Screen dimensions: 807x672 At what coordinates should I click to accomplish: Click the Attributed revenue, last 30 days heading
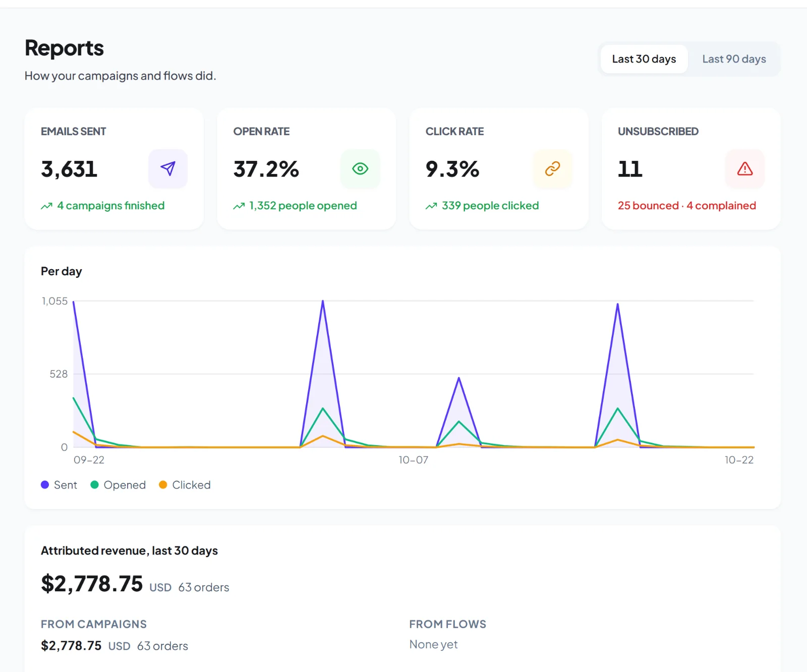[129, 551]
